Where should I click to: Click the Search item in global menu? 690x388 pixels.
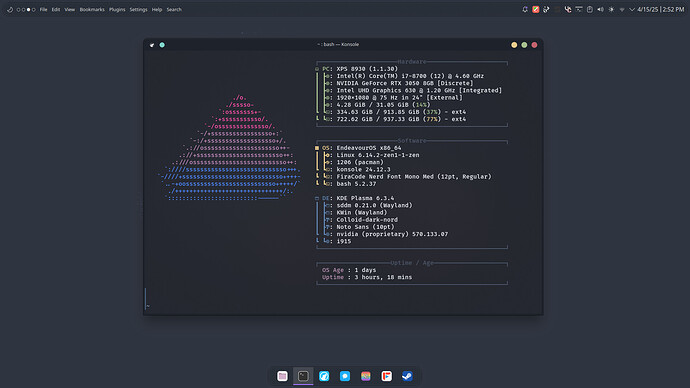click(174, 9)
